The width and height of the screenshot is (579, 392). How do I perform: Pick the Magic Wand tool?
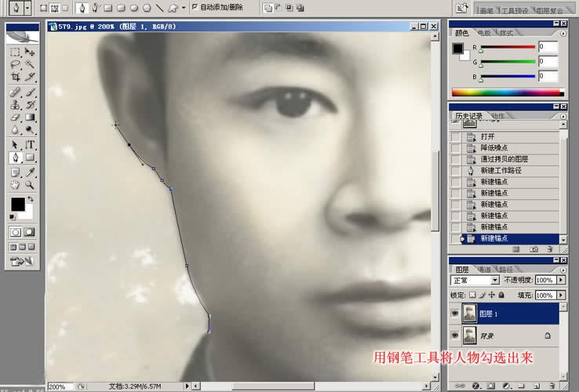(x=30, y=64)
